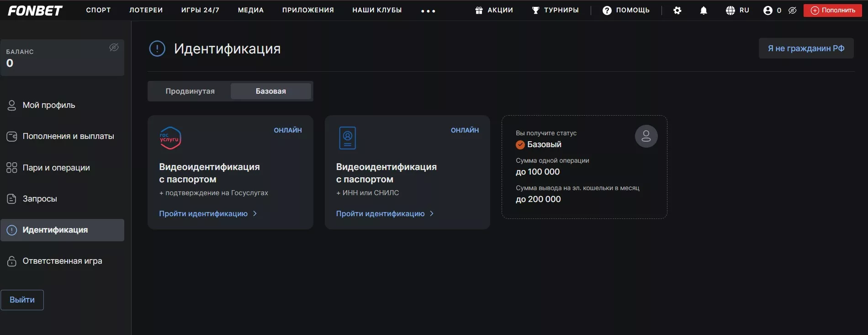The height and width of the screenshot is (335, 868).
Task: Open Мой профиль in sidebar
Action: (x=62, y=105)
